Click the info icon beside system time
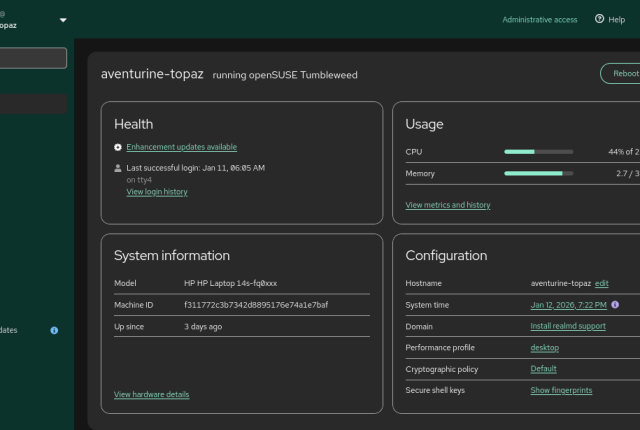 (615, 305)
